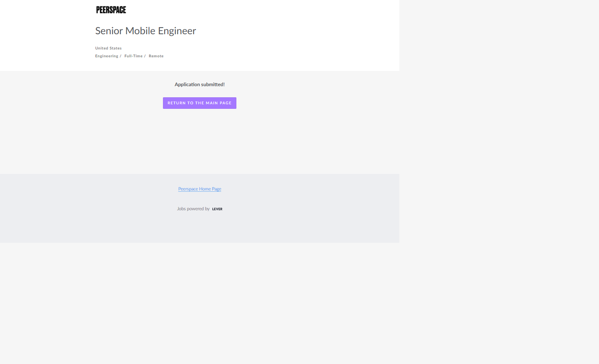The height and width of the screenshot is (364, 599).
Task: Click the Application submitted! message
Action: [x=200, y=85]
